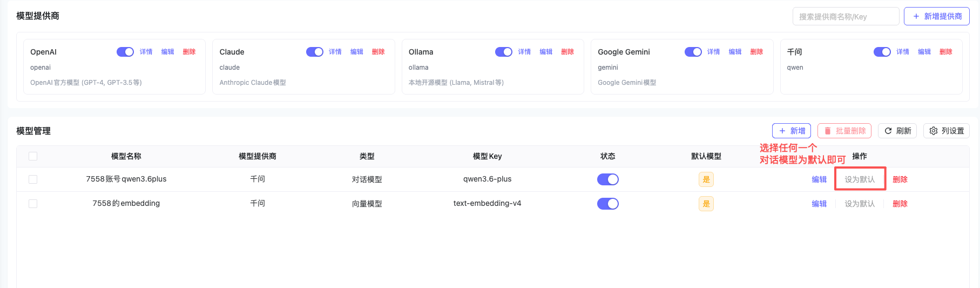This screenshot has width=980, height=288.
Task: Edit the 7558的embedding model row
Action: (819, 204)
